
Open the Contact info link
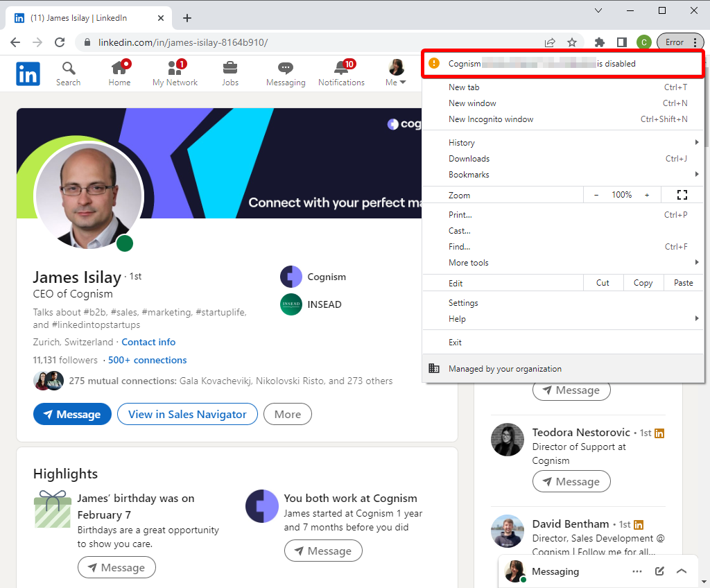click(148, 342)
